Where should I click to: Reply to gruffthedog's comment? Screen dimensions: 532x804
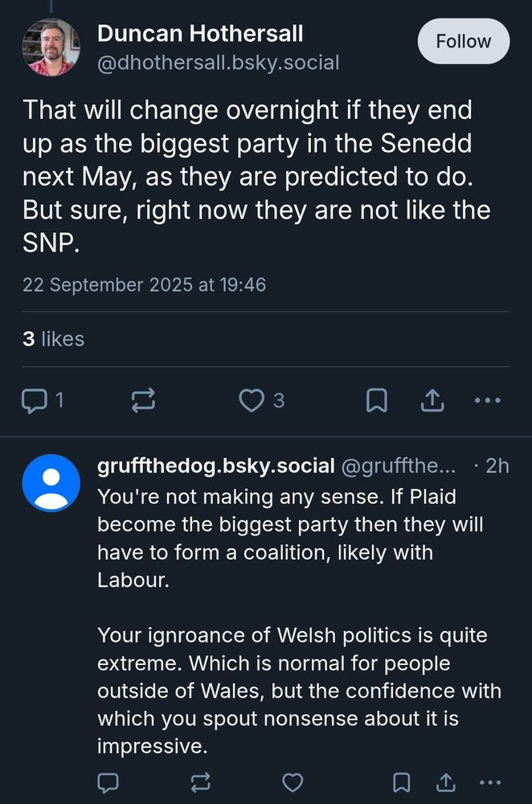point(108,781)
